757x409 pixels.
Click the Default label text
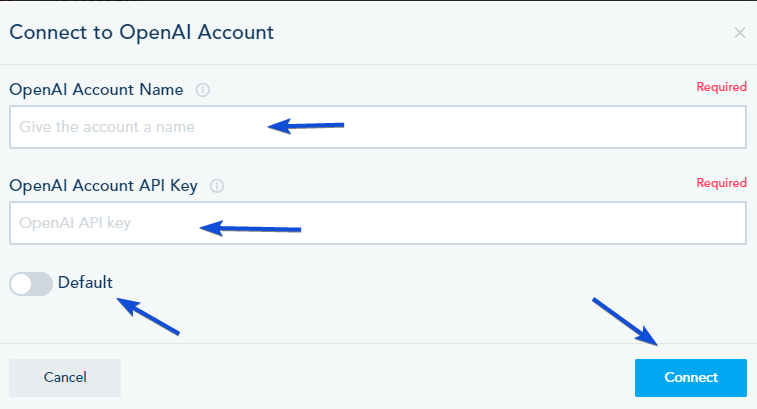(85, 282)
